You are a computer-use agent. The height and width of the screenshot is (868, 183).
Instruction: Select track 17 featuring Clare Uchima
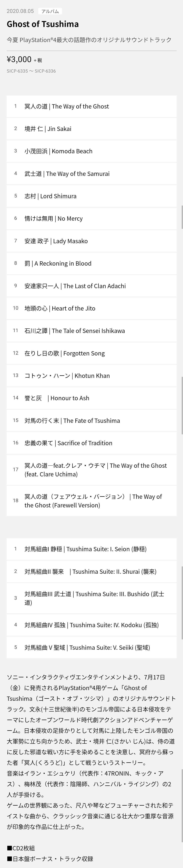click(91, 470)
